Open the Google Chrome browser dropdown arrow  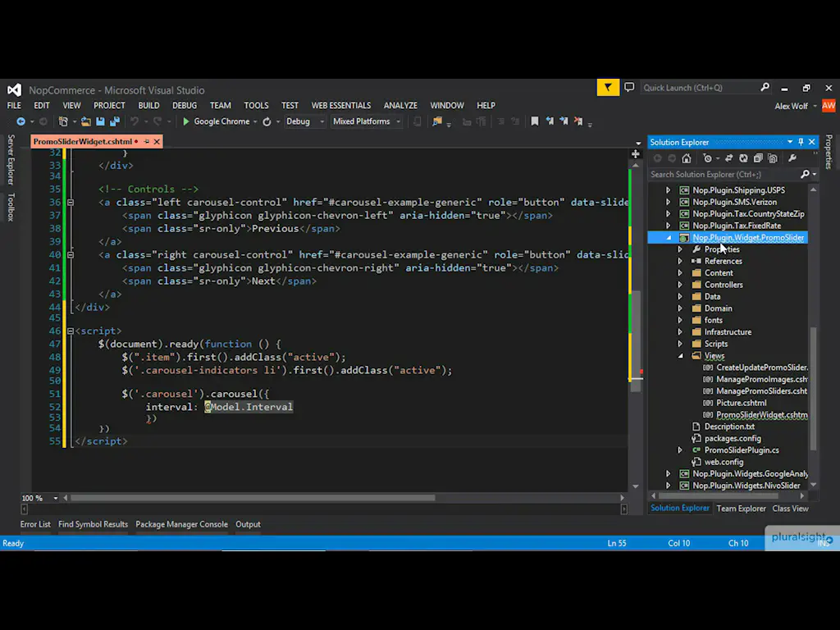[255, 122]
